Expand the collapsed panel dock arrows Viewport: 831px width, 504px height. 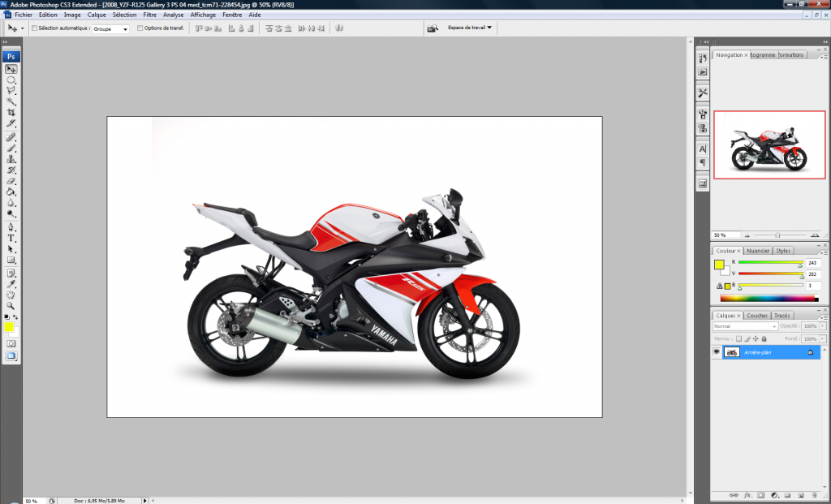pos(706,42)
